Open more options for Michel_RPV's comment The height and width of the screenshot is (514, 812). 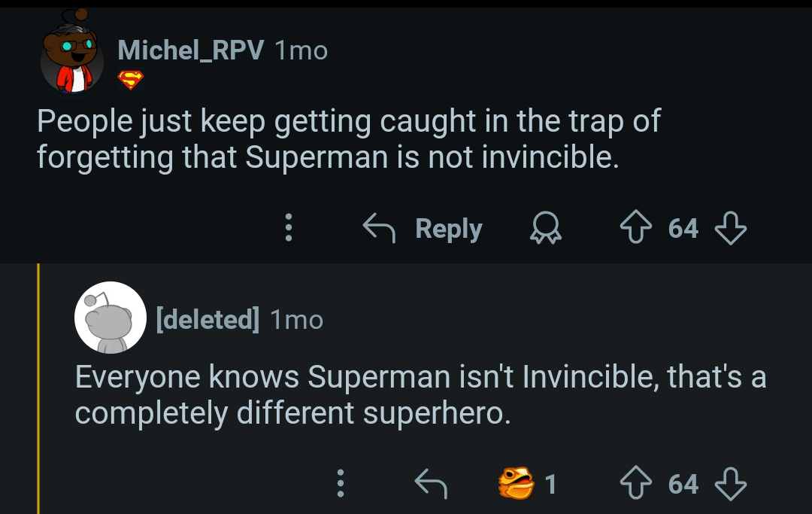click(x=286, y=228)
